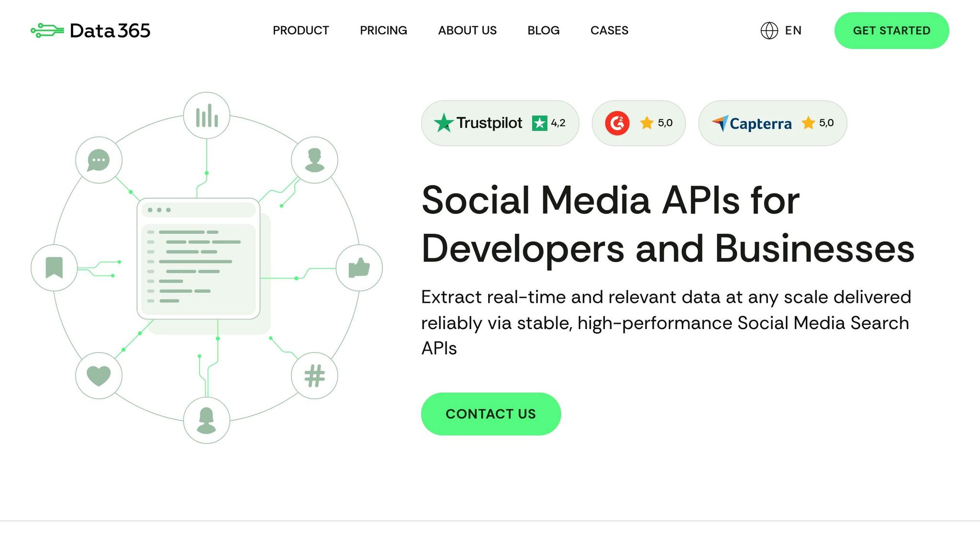The height and width of the screenshot is (551, 980).
Task: Click the Data365 logo
Action: tap(90, 30)
